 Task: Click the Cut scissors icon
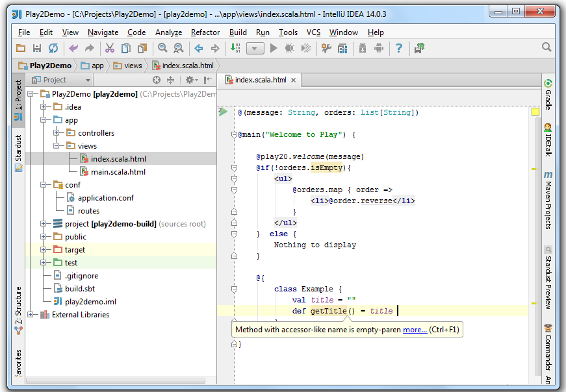109,48
